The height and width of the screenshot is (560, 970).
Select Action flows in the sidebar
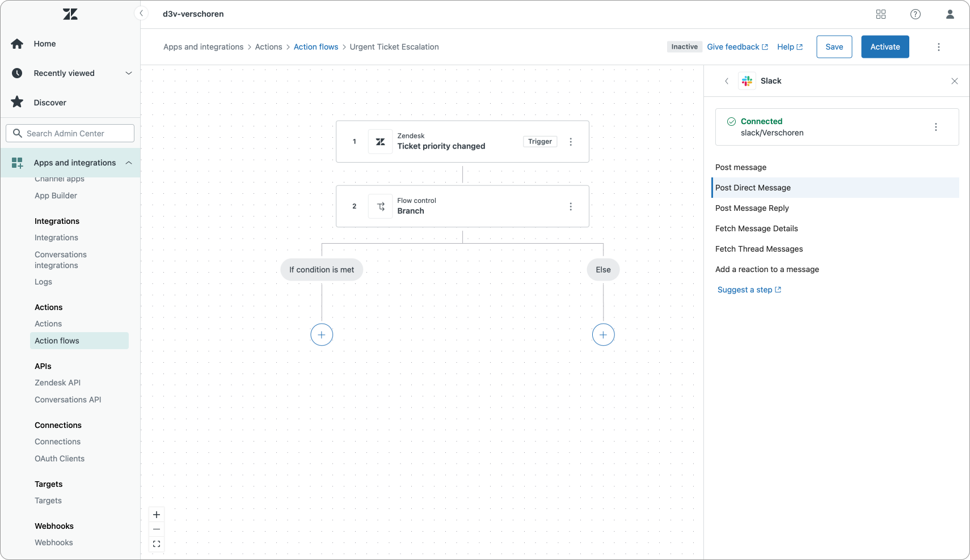79,341
